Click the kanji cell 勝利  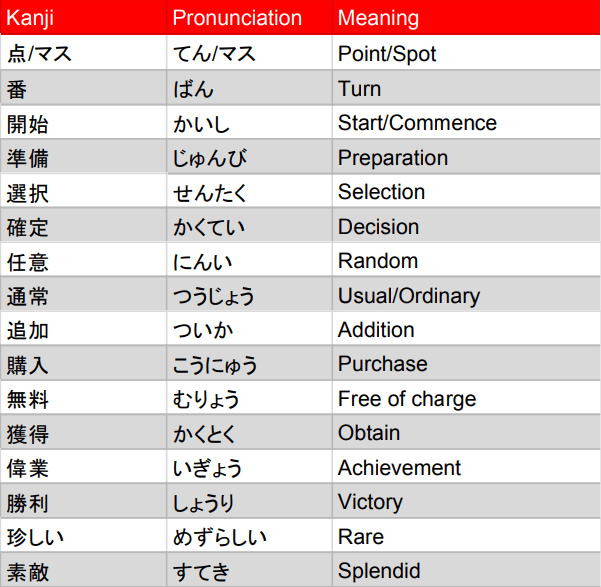pyautogui.click(x=27, y=503)
